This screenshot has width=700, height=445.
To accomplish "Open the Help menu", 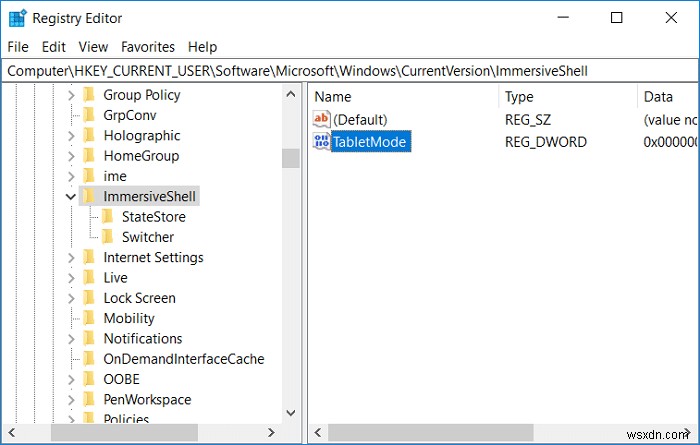I will click(x=202, y=47).
